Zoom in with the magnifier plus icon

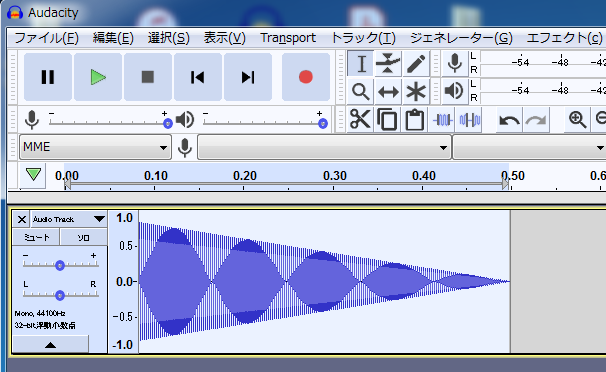(x=577, y=120)
